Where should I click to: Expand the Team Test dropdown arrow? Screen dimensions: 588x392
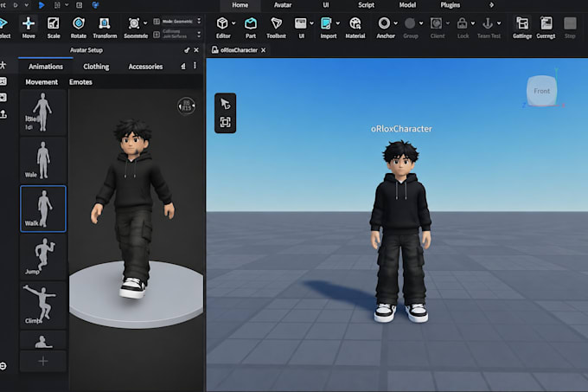499,23
